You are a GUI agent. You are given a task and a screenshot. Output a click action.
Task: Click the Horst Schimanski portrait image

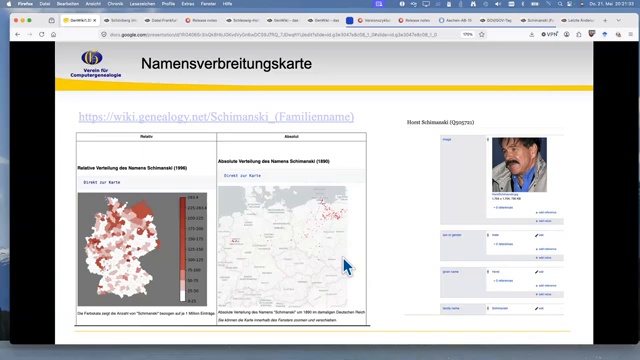(519, 164)
